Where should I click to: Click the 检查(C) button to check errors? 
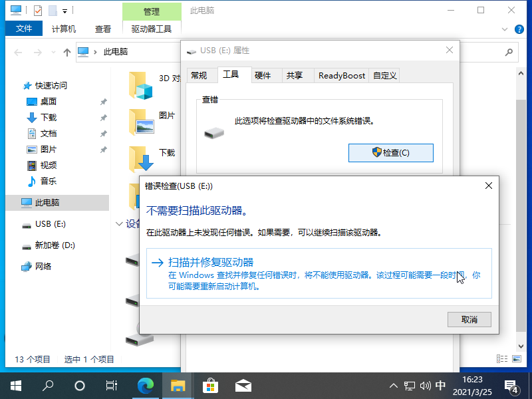(x=391, y=152)
